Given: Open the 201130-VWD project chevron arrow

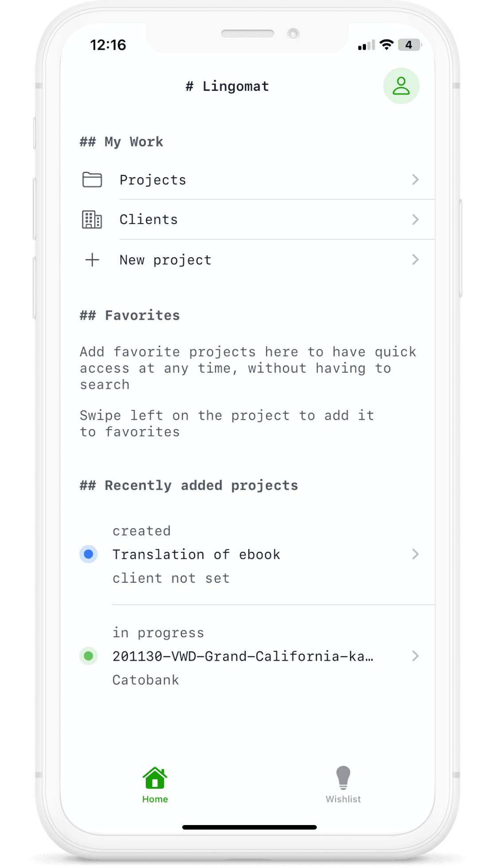Looking at the screenshot, I should (x=415, y=656).
